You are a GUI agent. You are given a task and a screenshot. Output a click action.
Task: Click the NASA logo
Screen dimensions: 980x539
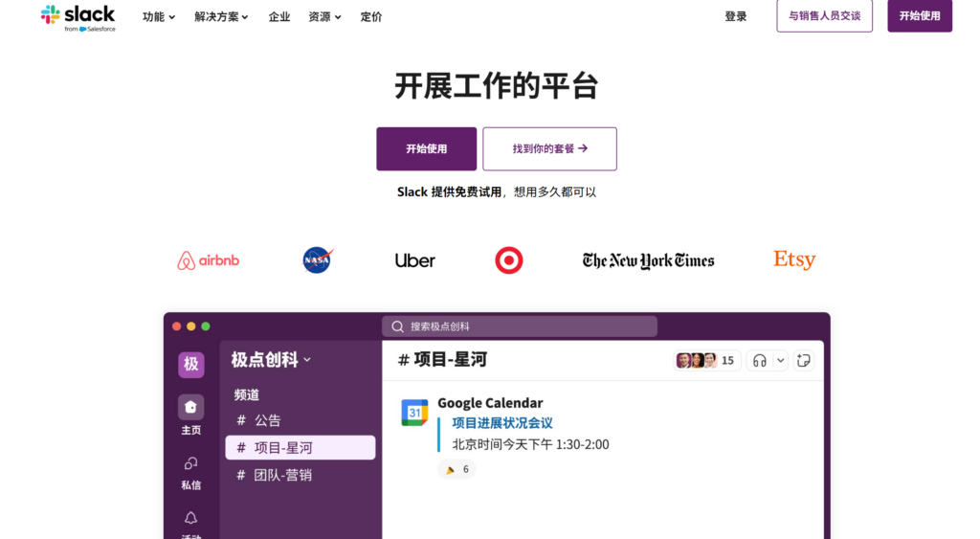click(x=318, y=259)
